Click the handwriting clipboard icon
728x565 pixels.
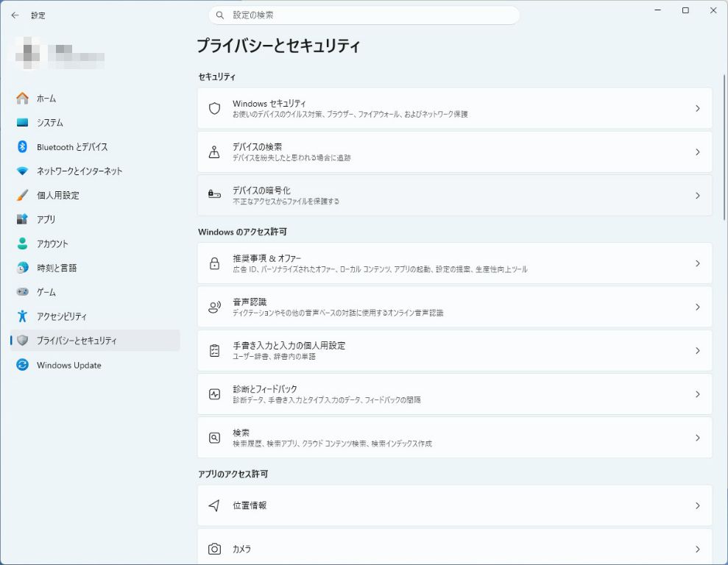click(214, 350)
